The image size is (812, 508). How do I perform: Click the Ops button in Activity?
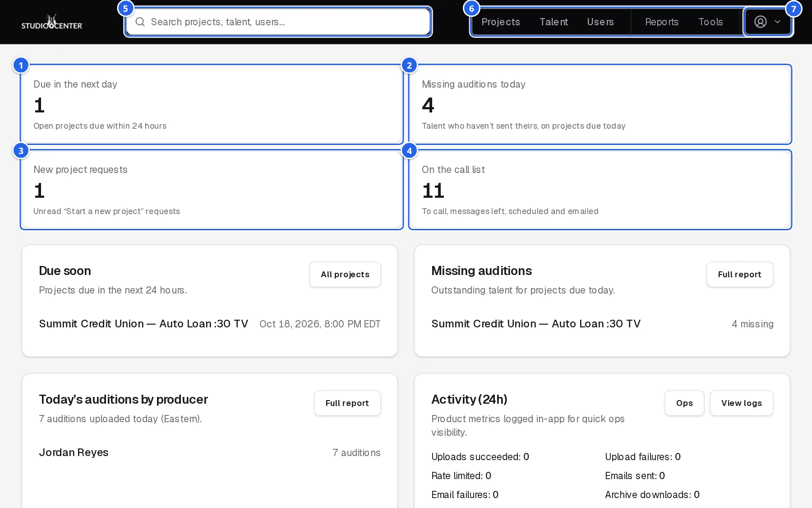[684, 403]
